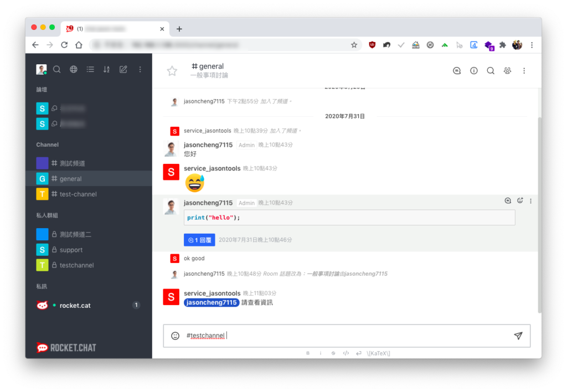The height and width of the screenshot is (392, 567).
Task: Open the testchannel private group
Action: coord(89,265)
